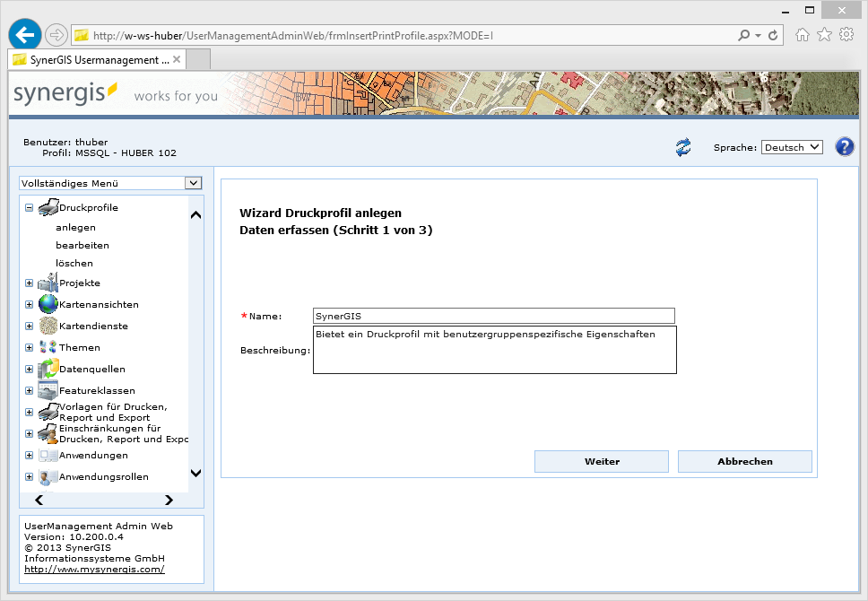
Task: Expand the Anwendungsrollen tree node
Action: point(29,477)
